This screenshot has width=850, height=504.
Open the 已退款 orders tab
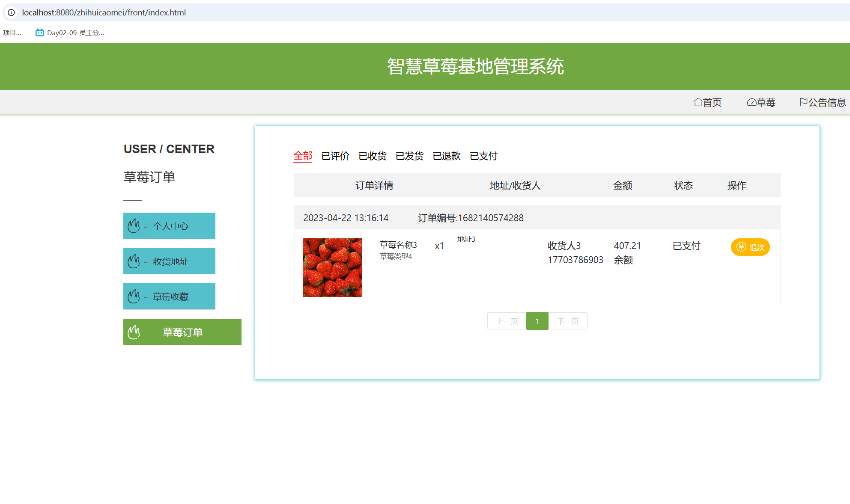447,156
